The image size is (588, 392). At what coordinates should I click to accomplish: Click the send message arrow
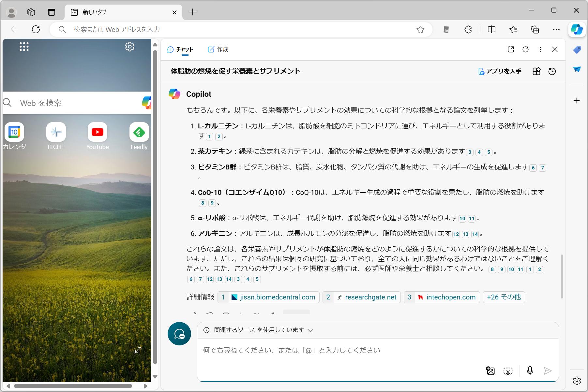point(548,371)
